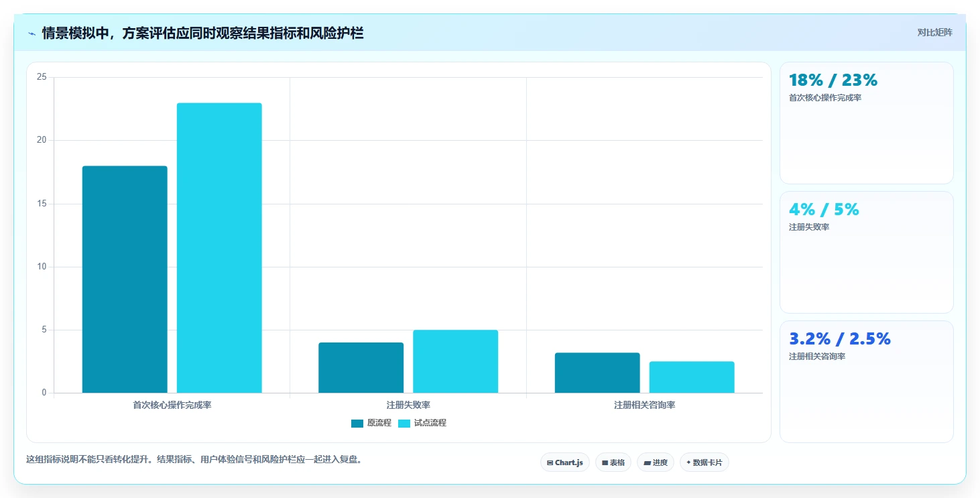This screenshot has width=980, height=498.
Task: Click the Chart.js pill tag
Action: [x=564, y=462]
